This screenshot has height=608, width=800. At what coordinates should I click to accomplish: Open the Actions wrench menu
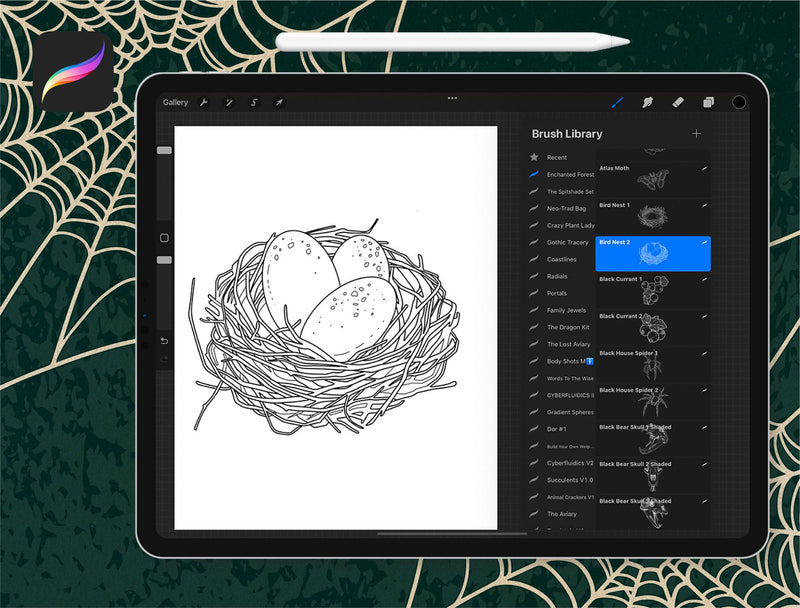204,102
